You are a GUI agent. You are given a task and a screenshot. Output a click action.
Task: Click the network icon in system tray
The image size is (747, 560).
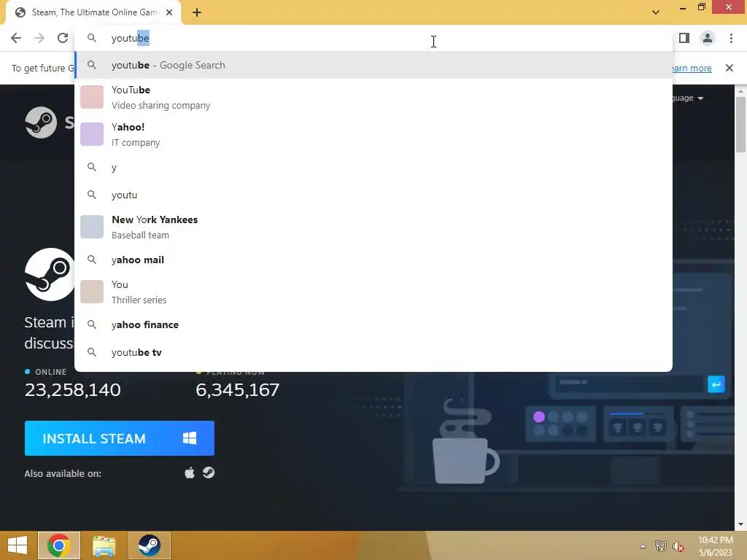coord(661,546)
